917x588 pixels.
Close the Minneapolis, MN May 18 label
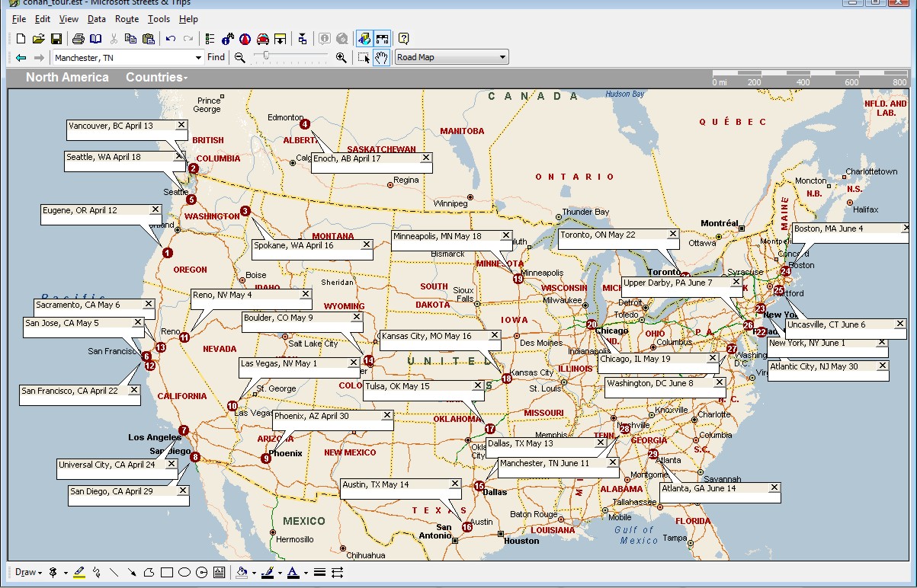click(506, 235)
